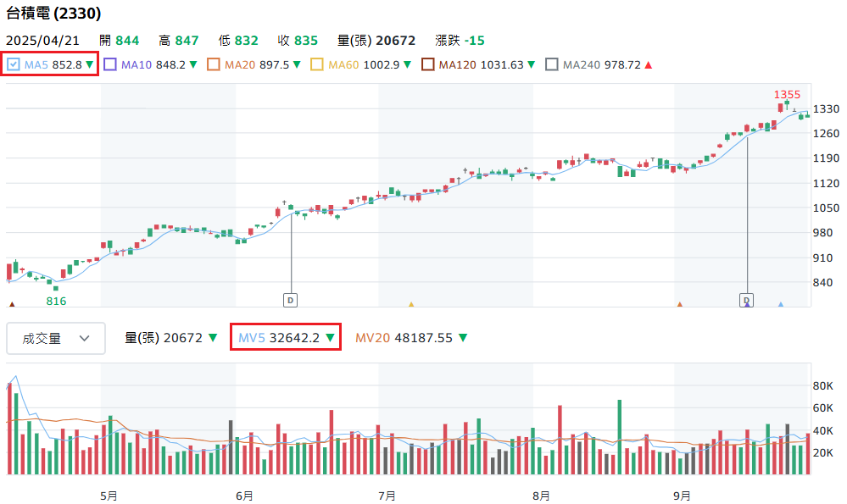The image size is (847, 504).
Task: Click the green down arrow beside MV20 value
Action: [463, 338]
